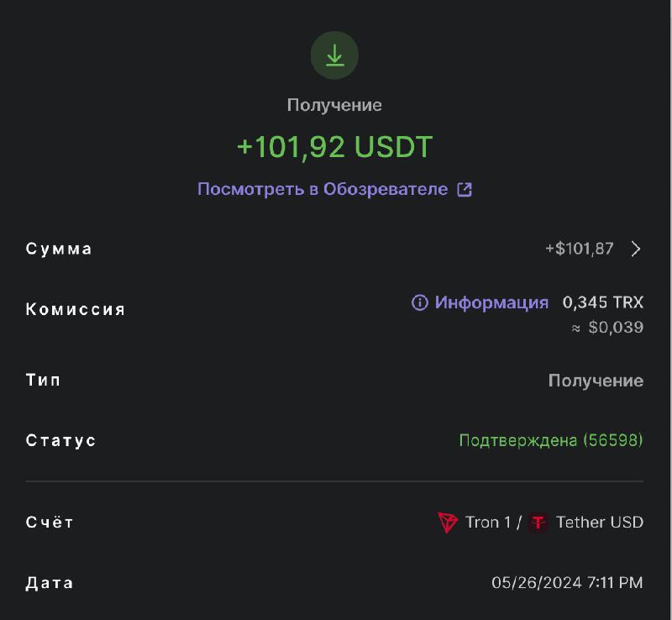The width and height of the screenshot is (672, 620).
Task: Click the green download receive icon
Action: click(x=334, y=55)
